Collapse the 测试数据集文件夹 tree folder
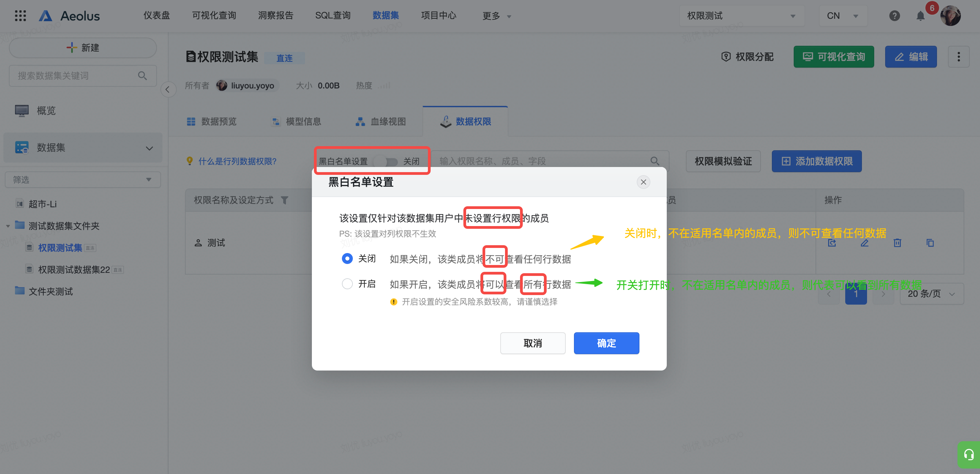Image resolution: width=980 pixels, height=474 pixels. [8, 226]
